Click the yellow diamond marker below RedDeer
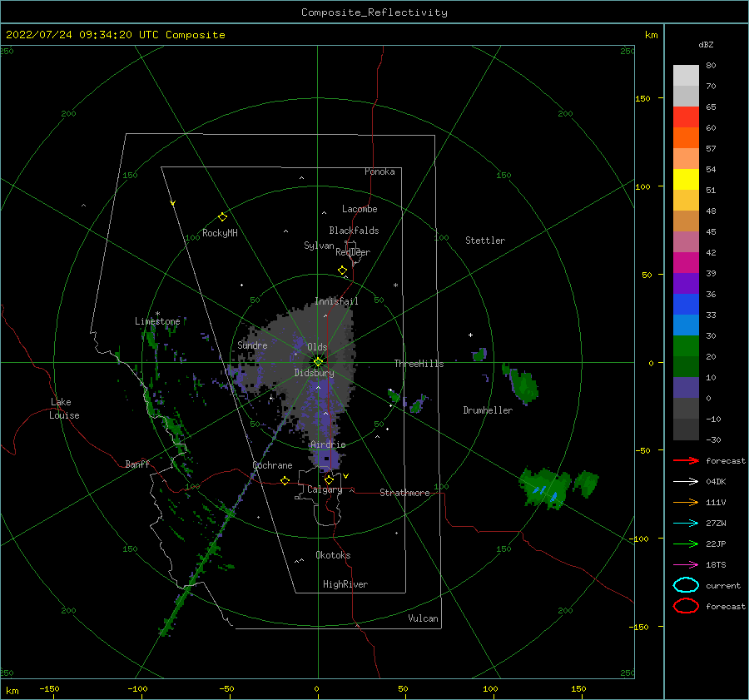 342,271
